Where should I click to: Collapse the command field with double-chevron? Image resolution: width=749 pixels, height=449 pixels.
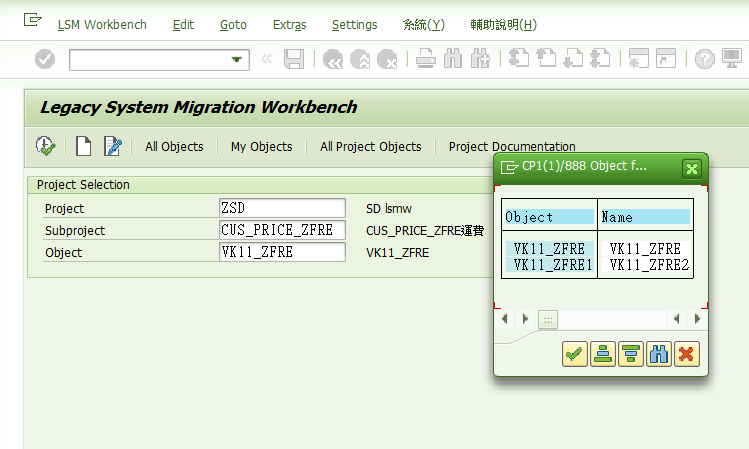pyautogui.click(x=267, y=59)
